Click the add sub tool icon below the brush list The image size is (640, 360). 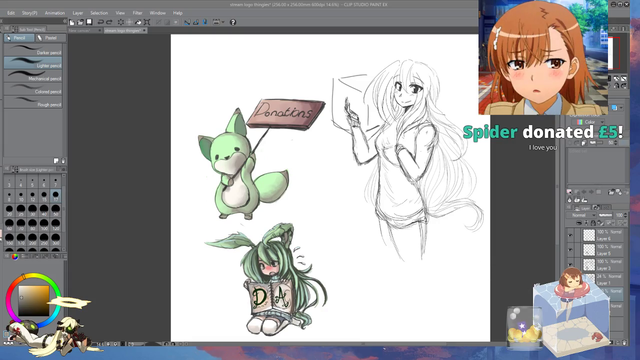pyautogui.click(x=56, y=161)
